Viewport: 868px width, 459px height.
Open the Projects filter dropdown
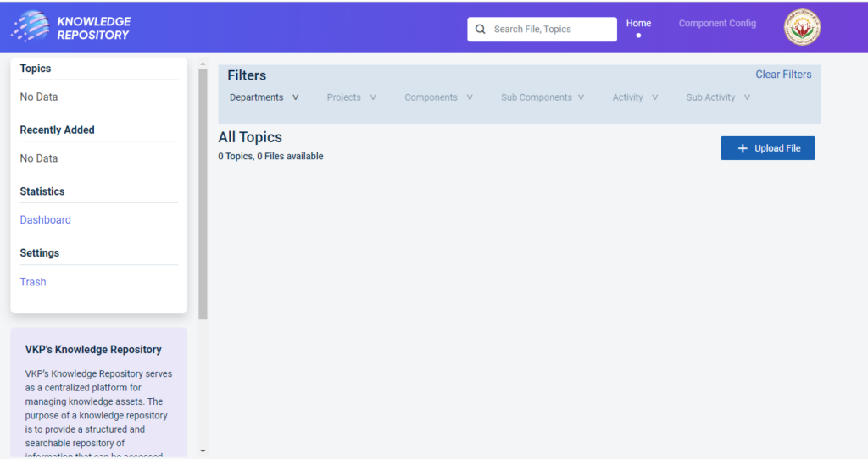[x=351, y=97]
